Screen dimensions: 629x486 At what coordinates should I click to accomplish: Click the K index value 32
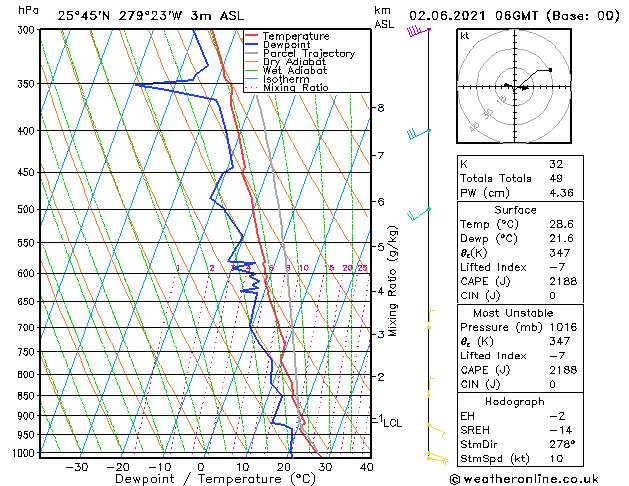coord(556,164)
